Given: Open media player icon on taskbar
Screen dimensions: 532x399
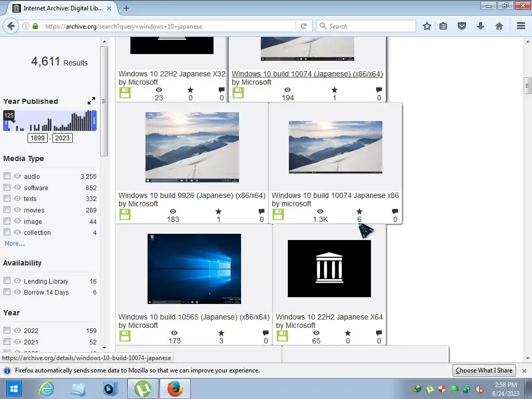Looking at the screenshot, I should pos(111,389).
